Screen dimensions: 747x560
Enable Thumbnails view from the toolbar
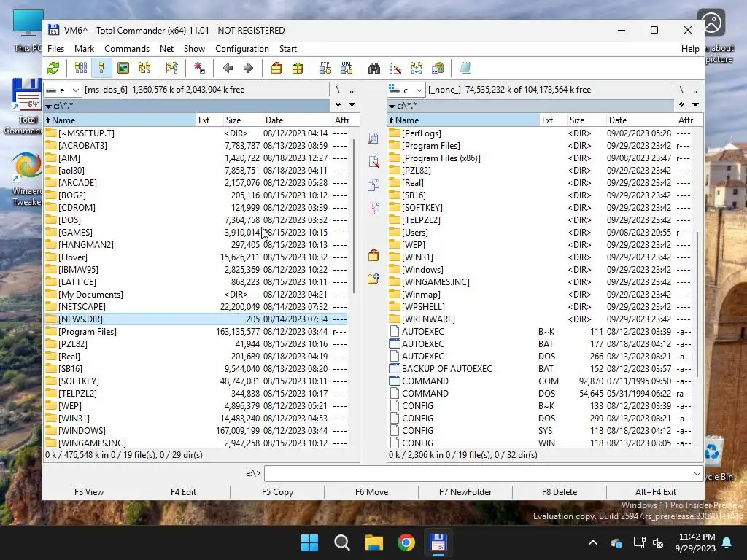pos(123,68)
